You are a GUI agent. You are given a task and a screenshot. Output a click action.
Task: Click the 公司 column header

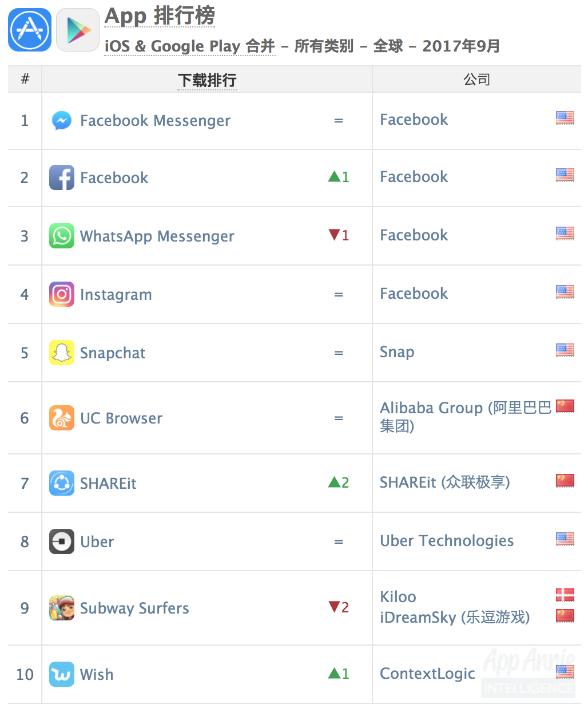pos(476,80)
